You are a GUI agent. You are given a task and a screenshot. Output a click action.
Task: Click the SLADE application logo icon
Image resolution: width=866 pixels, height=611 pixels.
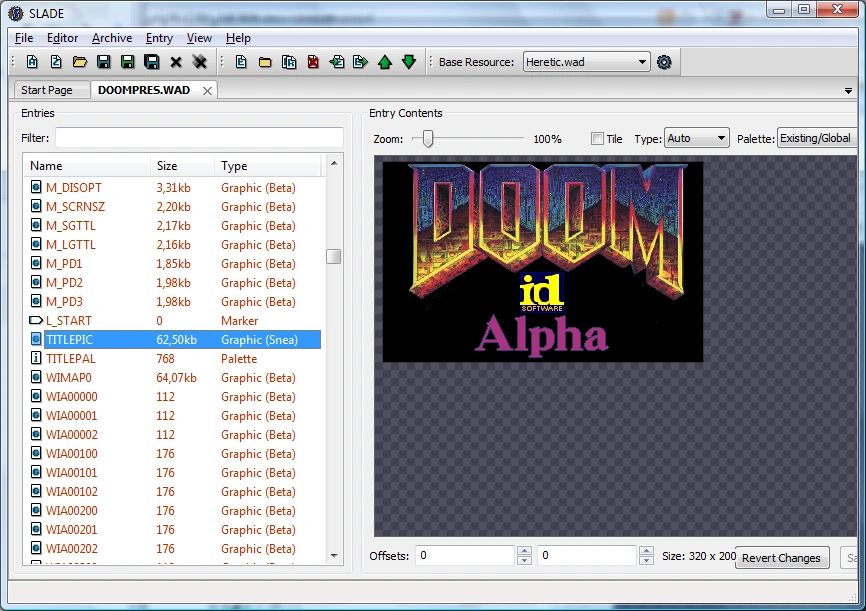pos(16,13)
